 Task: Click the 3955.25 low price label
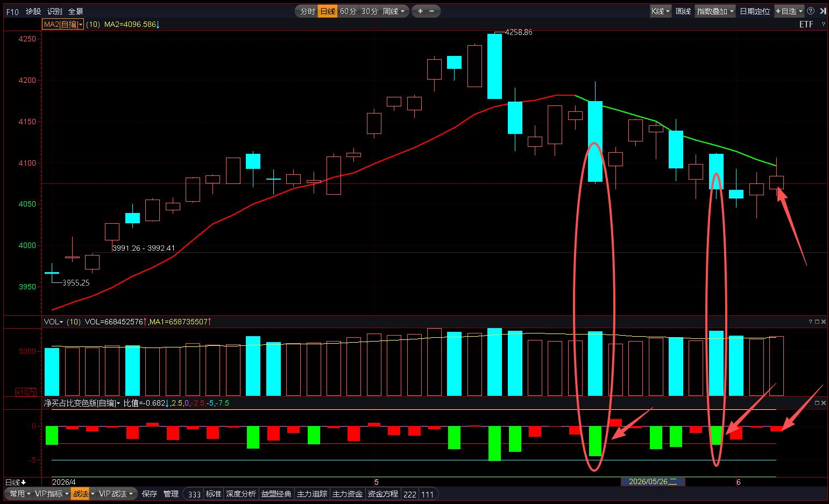click(x=76, y=282)
